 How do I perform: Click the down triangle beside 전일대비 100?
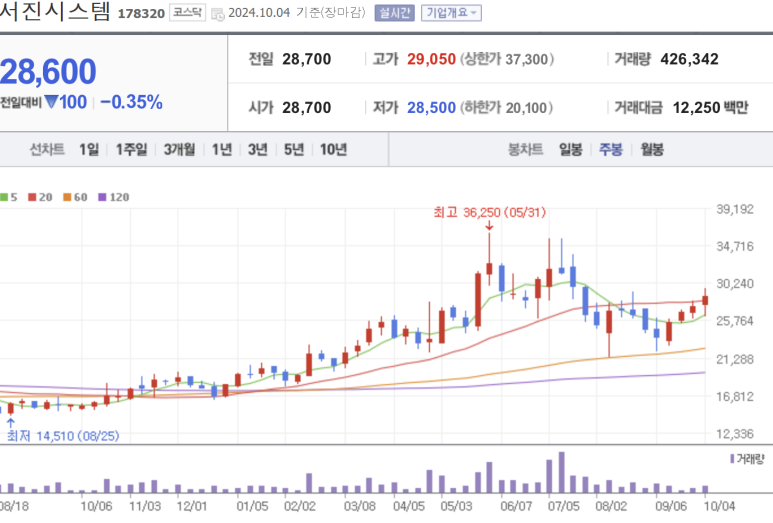click(51, 102)
